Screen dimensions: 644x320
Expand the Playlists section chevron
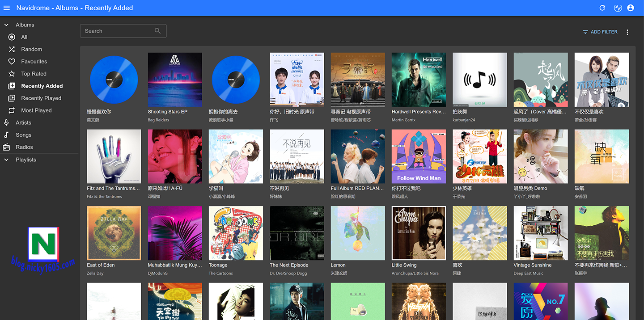(x=6, y=160)
